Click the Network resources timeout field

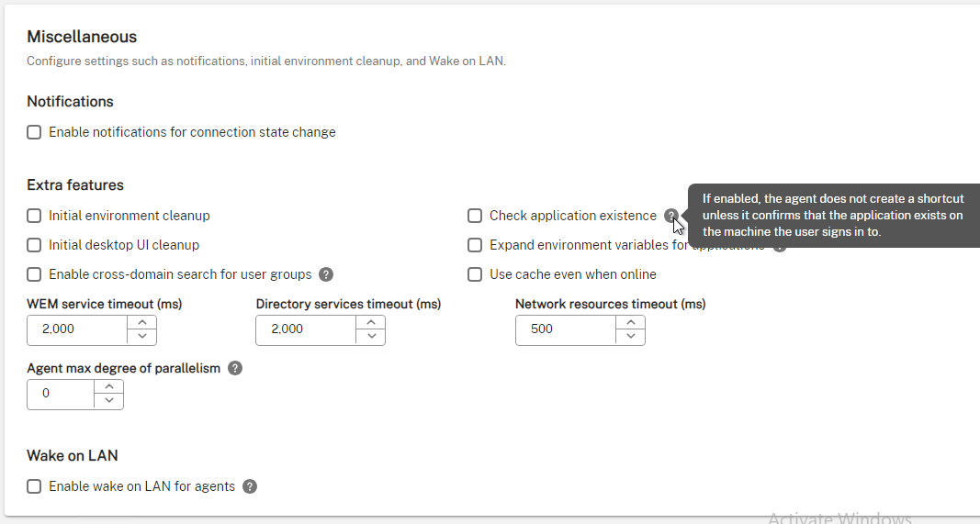tap(566, 329)
